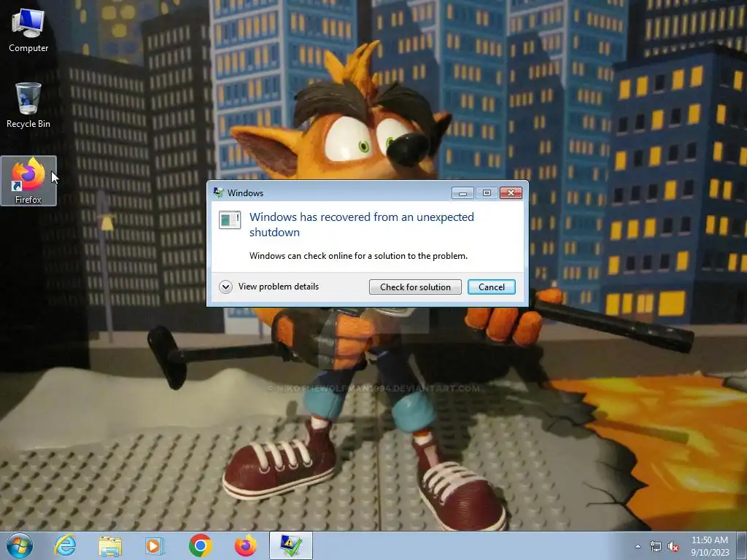Minimize the Windows recovery dialog

(462, 192)
